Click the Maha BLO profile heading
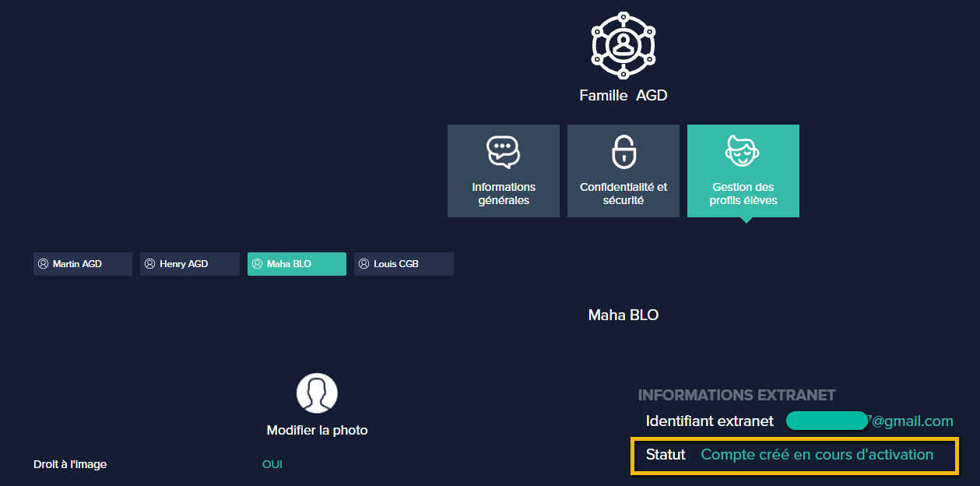The height and width of the screenshot is (486, 980). pos(623,315)
